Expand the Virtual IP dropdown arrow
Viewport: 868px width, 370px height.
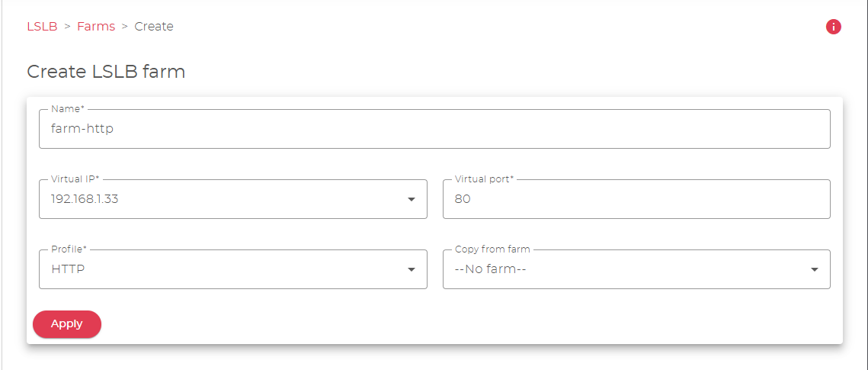412,200
